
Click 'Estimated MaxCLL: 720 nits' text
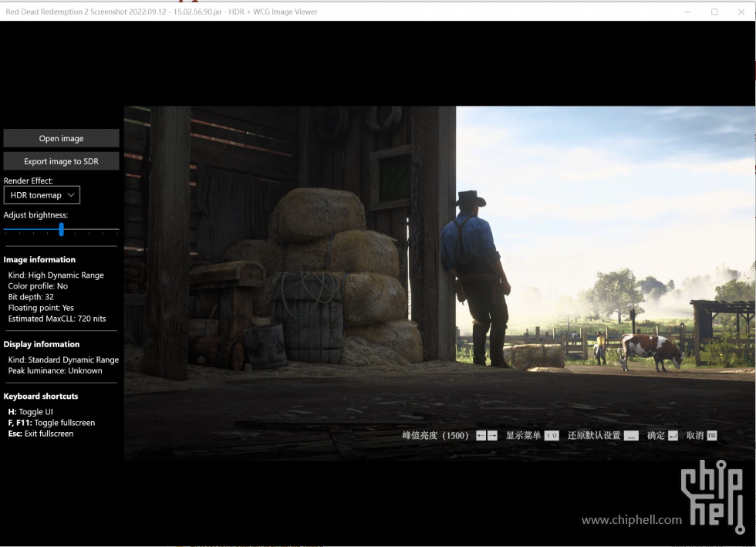(57, 319)
